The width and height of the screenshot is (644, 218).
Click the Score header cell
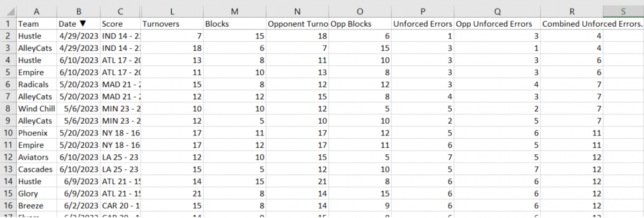point(120,24)
